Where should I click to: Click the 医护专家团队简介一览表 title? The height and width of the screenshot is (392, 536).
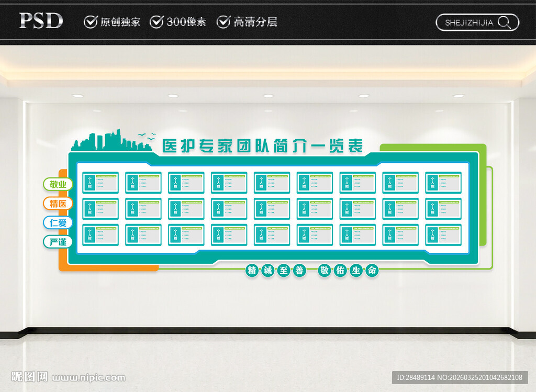click(263, 146)
